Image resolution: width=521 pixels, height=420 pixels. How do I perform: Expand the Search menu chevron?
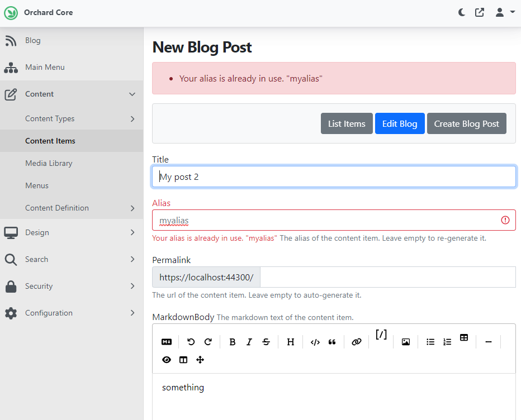(132, 259)
